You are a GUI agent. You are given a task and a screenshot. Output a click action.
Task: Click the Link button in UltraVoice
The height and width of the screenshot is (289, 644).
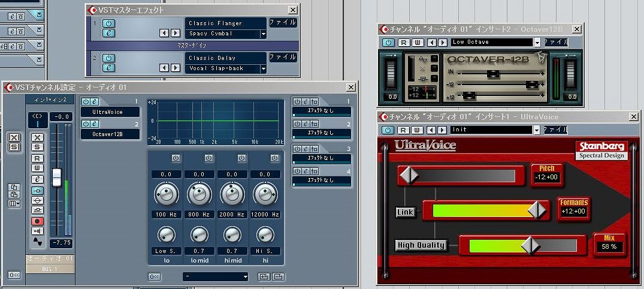pyautogui.click(x=406, y=212)
